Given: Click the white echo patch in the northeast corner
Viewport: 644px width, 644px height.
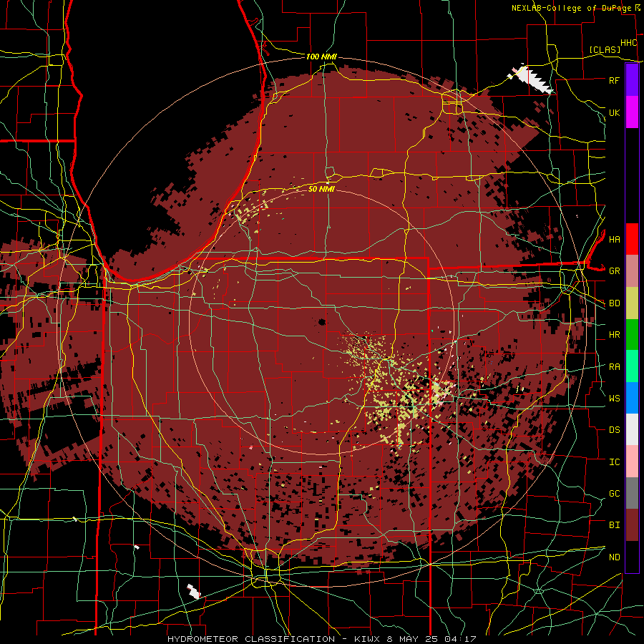Looking at the screenshot, I should (531, 79).
